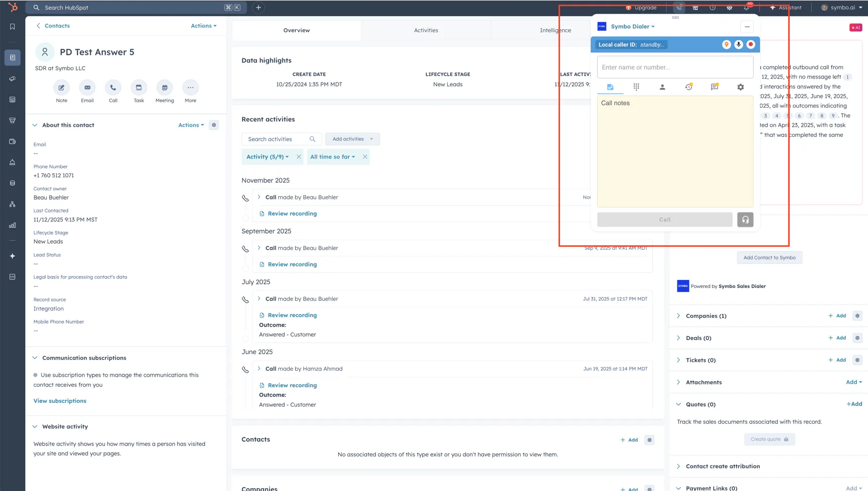Collapse the About this contact section
Screen dimensions: 868x491
coord(35,125)
